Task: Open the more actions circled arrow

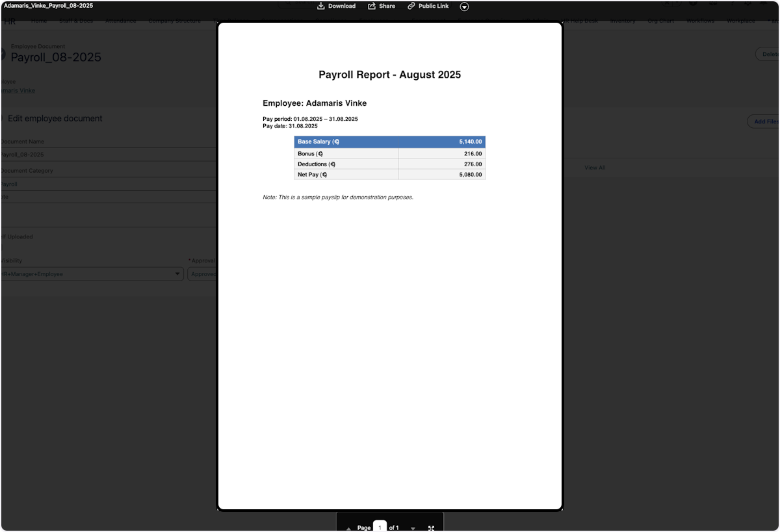Action: click(464, 6)
